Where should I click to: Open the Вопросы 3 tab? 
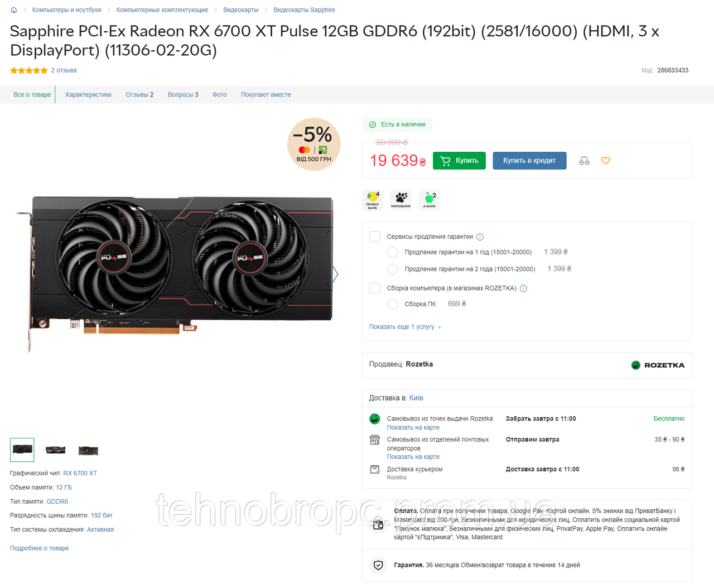click(183, 95)
